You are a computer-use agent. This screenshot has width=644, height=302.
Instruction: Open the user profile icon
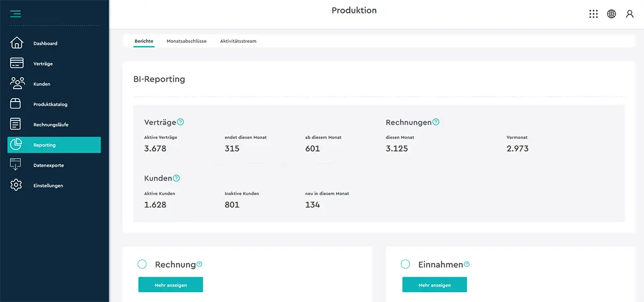pyautogui.click(x=630, y=14)
